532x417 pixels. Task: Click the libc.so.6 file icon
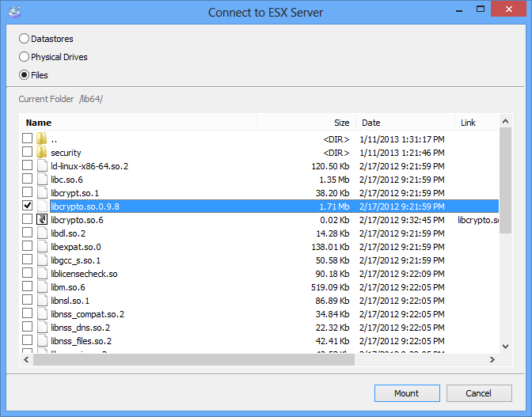point(42,179)
